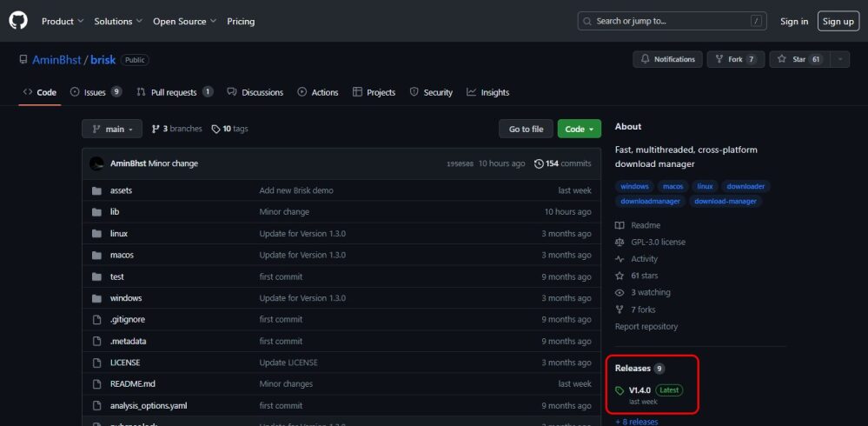Click the Go to file button
The image size is (868, 426).
(526, 129)
